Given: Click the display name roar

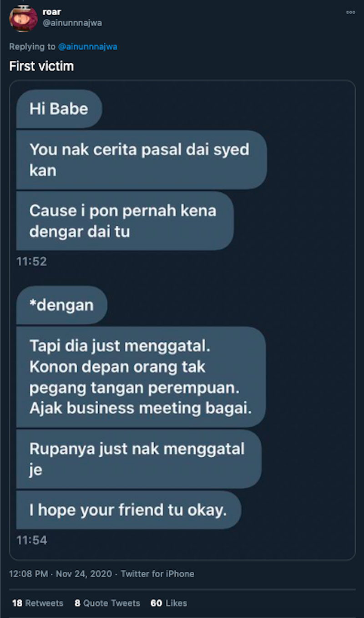Looking at the screenshot, I should pos(51,12).
